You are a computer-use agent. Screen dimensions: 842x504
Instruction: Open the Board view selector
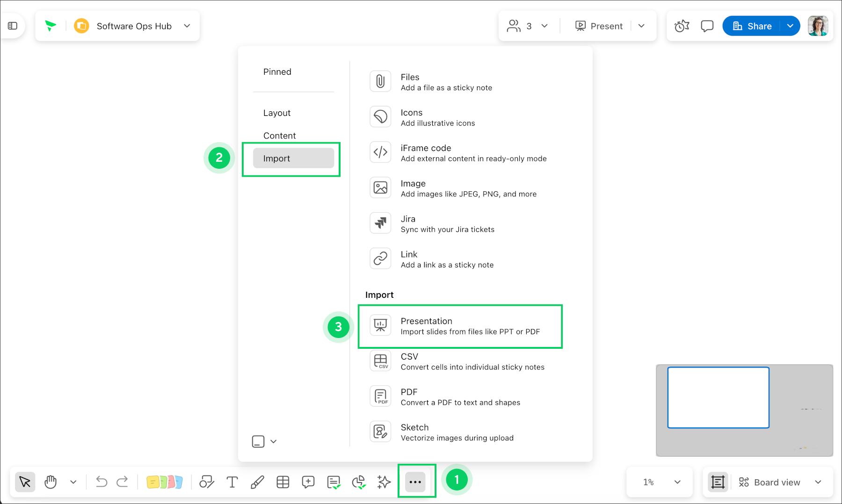(x=780, y=482)
